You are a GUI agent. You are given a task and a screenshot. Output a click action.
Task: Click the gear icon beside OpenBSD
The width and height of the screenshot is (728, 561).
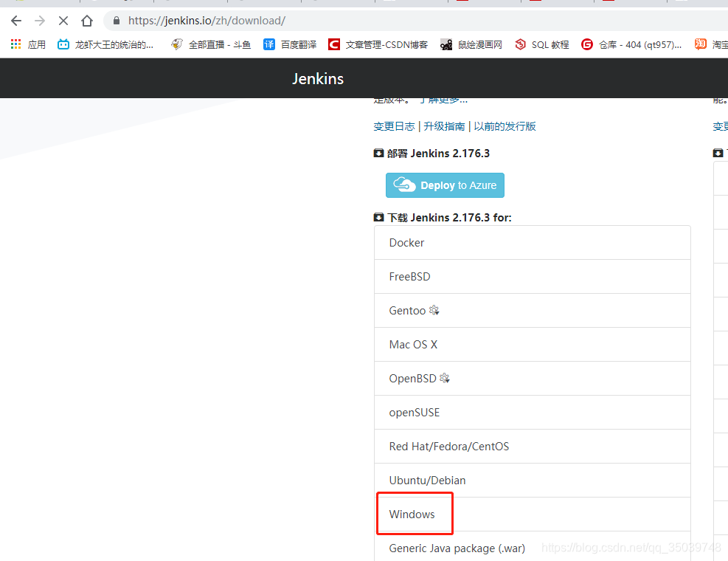point(445,378)
